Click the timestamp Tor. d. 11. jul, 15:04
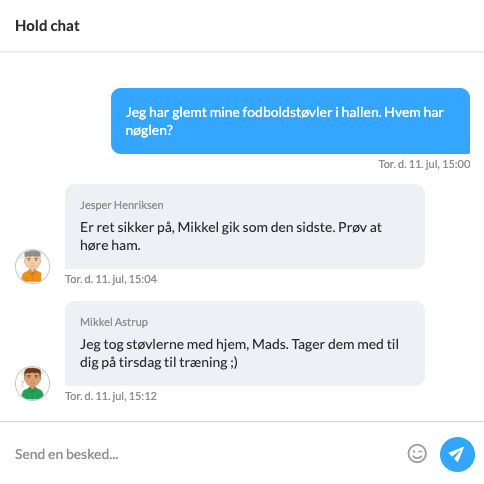The width and height of the screenshot is (484, 484). click(x=111, y=279)
